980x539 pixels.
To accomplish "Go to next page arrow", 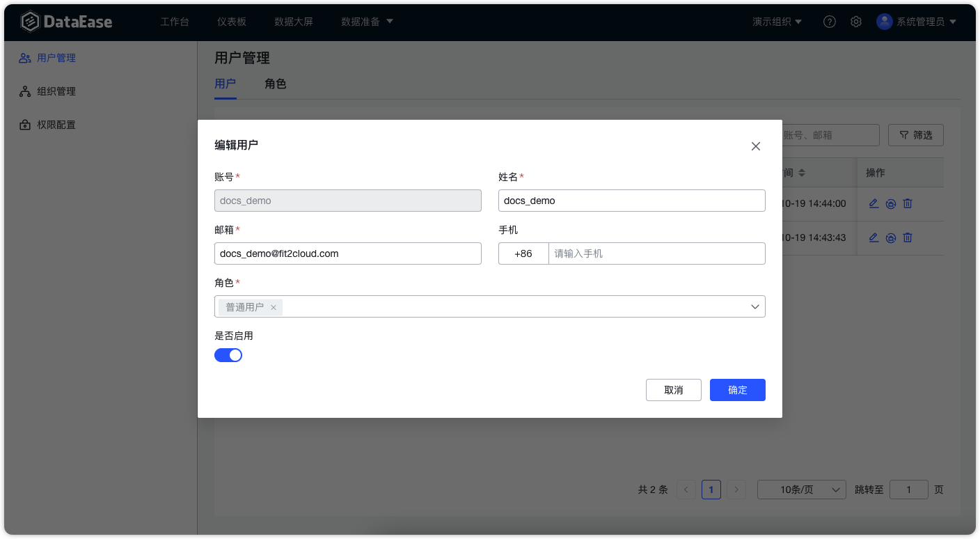I will (x=736, y=490).
